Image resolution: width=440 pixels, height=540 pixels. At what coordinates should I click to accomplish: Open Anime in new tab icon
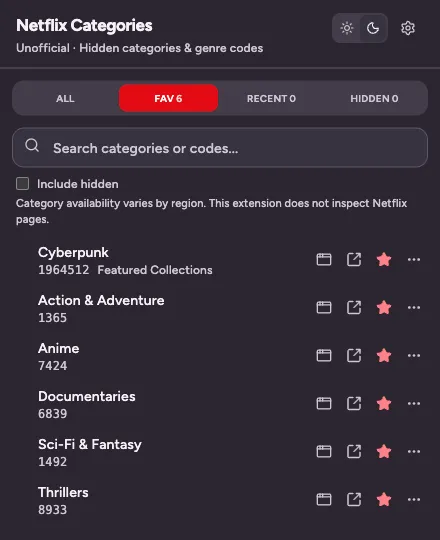354,355
